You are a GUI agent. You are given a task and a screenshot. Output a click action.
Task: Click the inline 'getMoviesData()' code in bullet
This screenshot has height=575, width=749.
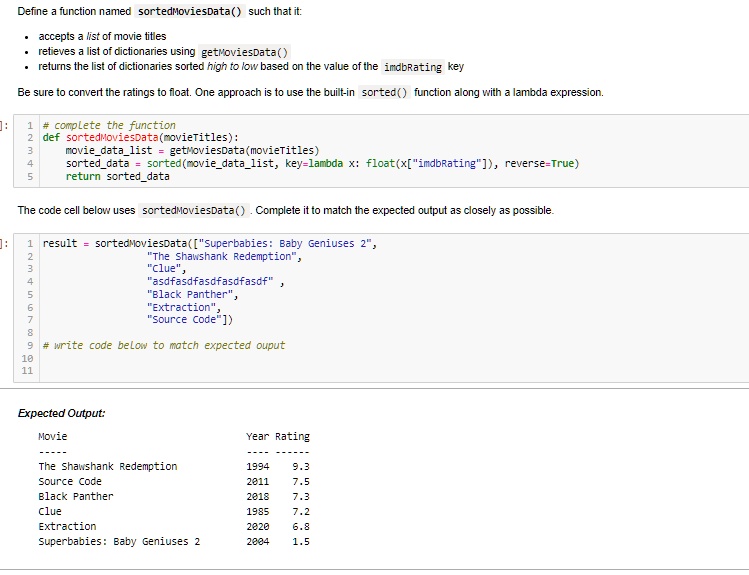[245, 52]
